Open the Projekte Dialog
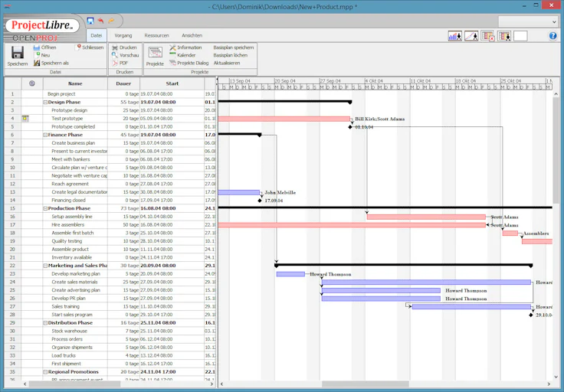 [189, 63]
